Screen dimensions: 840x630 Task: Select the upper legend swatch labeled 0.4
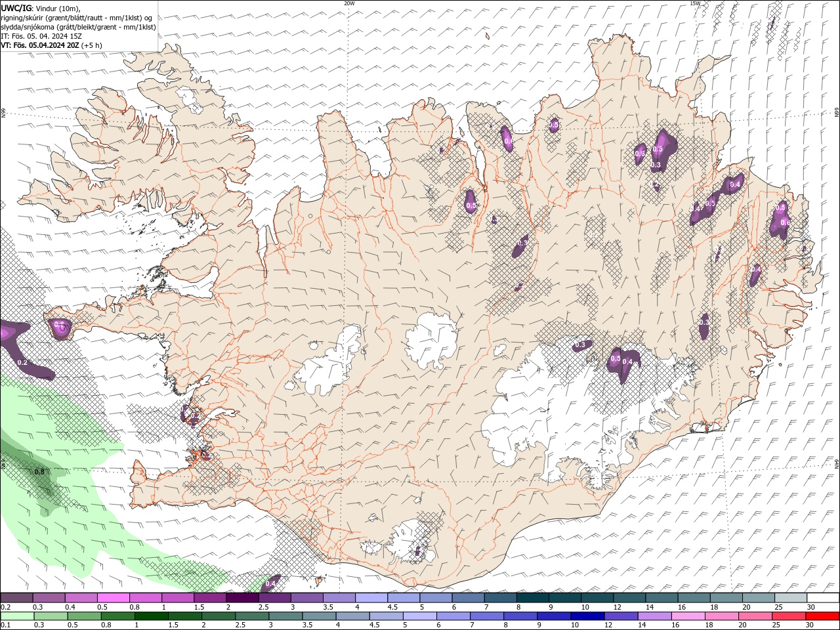pos(81,598)
